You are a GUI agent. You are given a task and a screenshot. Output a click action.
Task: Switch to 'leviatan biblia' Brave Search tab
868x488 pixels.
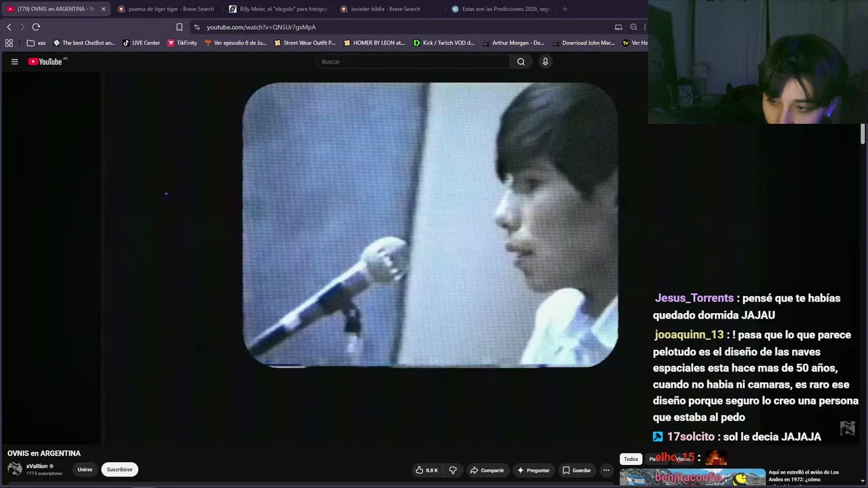pos(385,9)
